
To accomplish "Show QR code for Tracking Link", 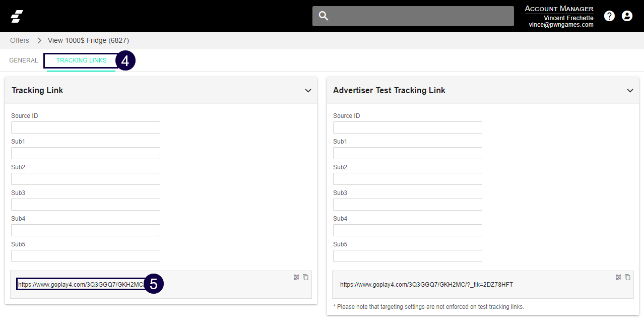I will click(296, 277).
